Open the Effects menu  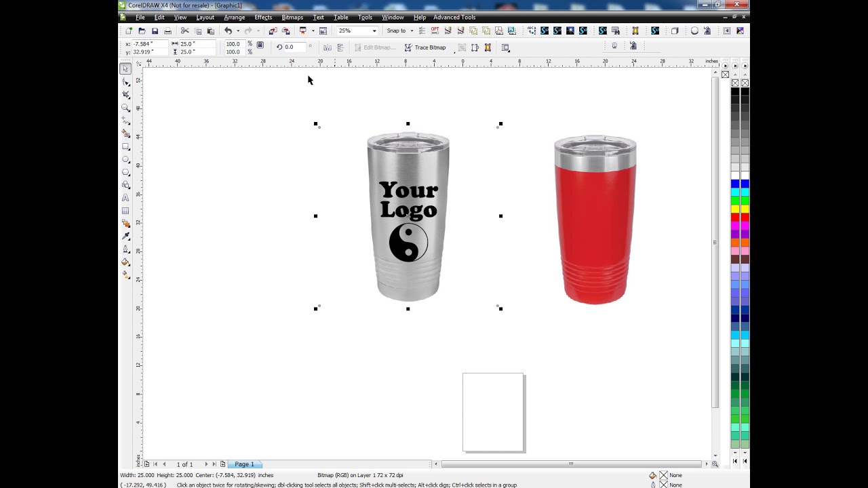[263, 17]
